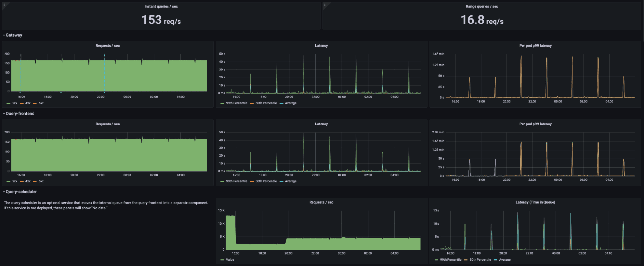This screenshot has width=644, height=266.
Task: Open info icon on Instant queries panel
Action: tap(4, 5)
